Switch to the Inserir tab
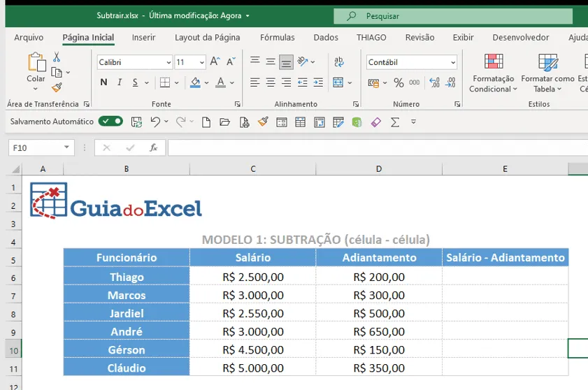This screenshot has height=390, width=588. click(143, 38)
